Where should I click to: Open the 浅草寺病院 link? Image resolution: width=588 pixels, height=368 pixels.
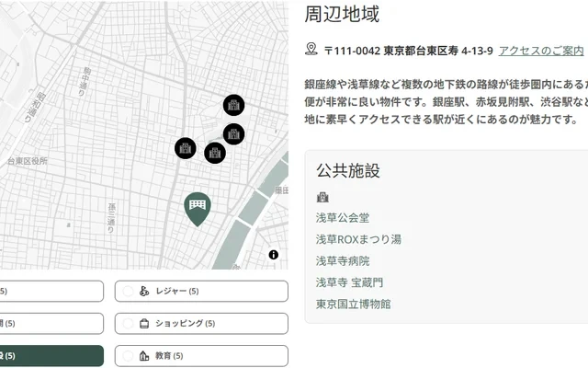click(343, 260)
